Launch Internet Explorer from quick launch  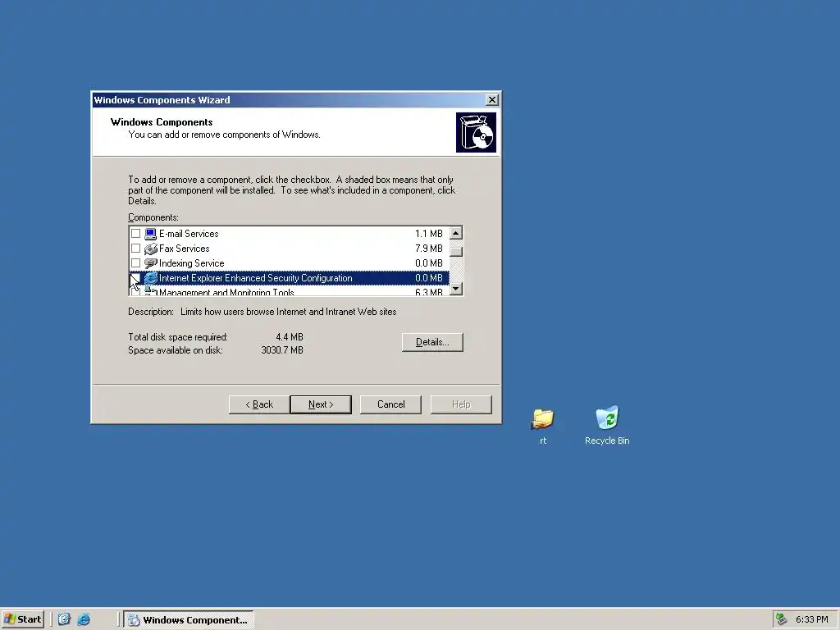[x=84, y=619]
